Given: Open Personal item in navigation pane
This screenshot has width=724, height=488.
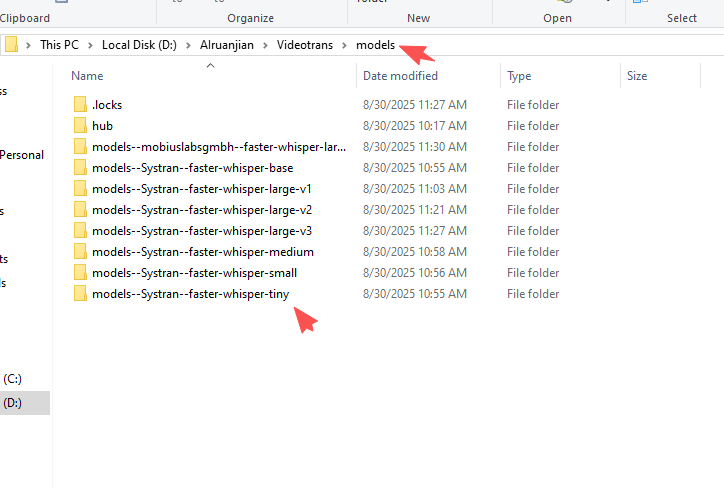Looking at the screenshot, I should point(22,155).
